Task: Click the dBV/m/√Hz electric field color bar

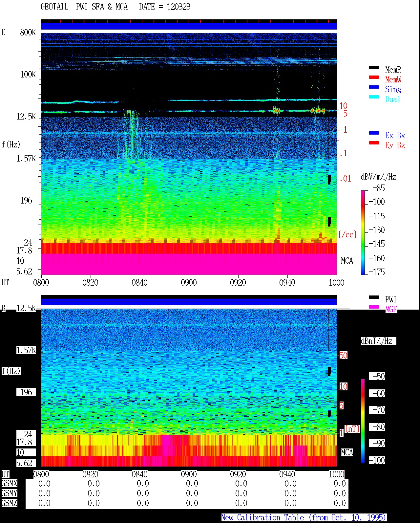Action: pos(363,232)
